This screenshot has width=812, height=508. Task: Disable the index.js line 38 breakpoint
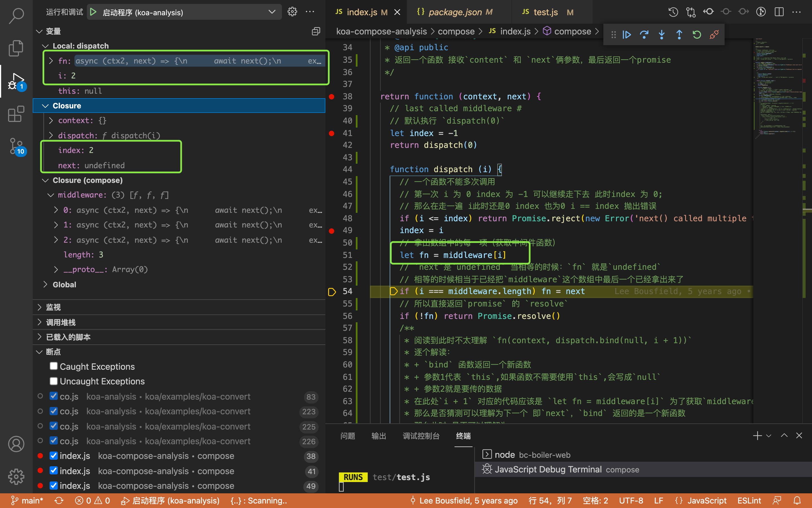click(x=54, y=456)
